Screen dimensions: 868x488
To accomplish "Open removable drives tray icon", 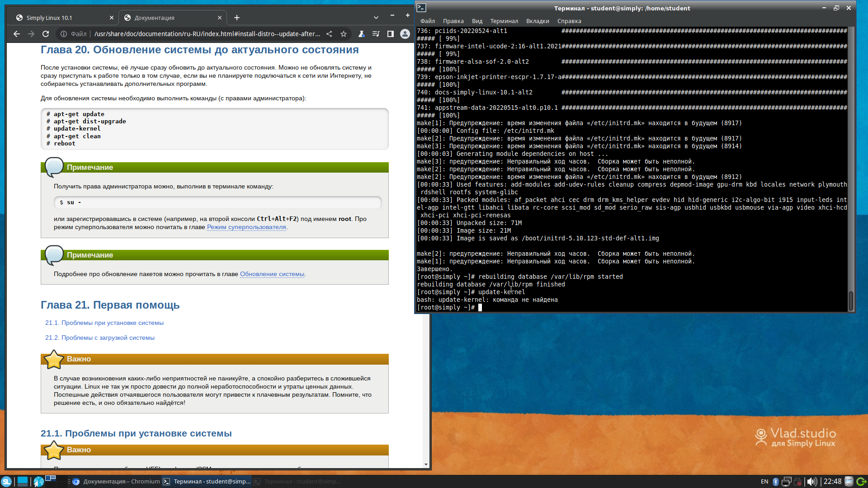I will click(x=849, y=482).
